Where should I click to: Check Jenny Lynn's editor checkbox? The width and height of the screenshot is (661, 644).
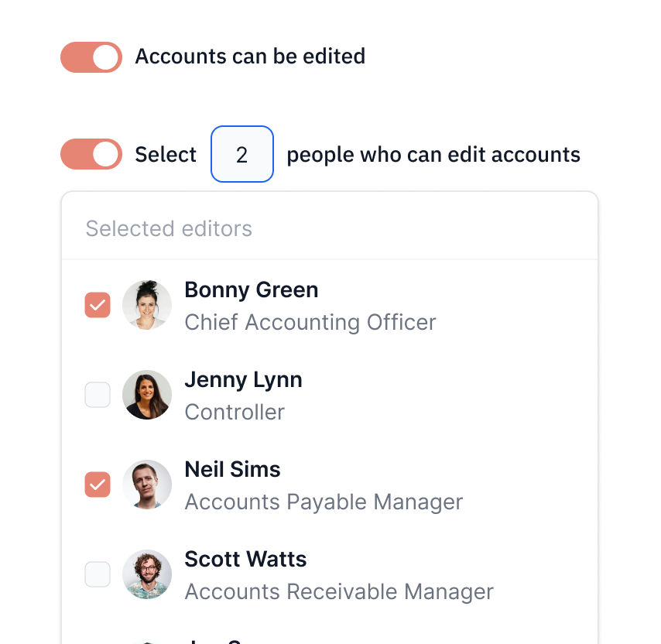click(97, 395)
